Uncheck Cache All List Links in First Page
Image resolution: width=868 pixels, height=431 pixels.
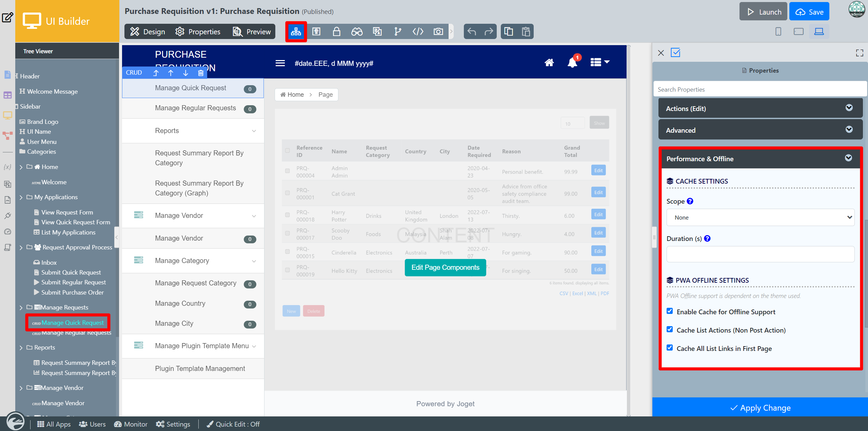tap(670, 348)
